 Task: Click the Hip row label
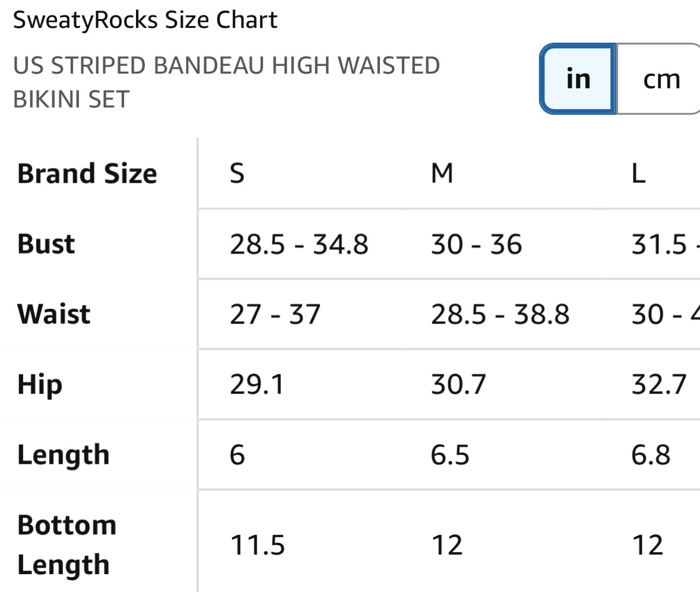tap(39, 385)
